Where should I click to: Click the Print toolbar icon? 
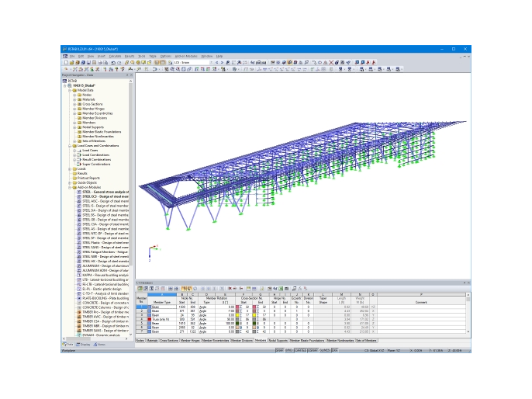tap(100, 62)
